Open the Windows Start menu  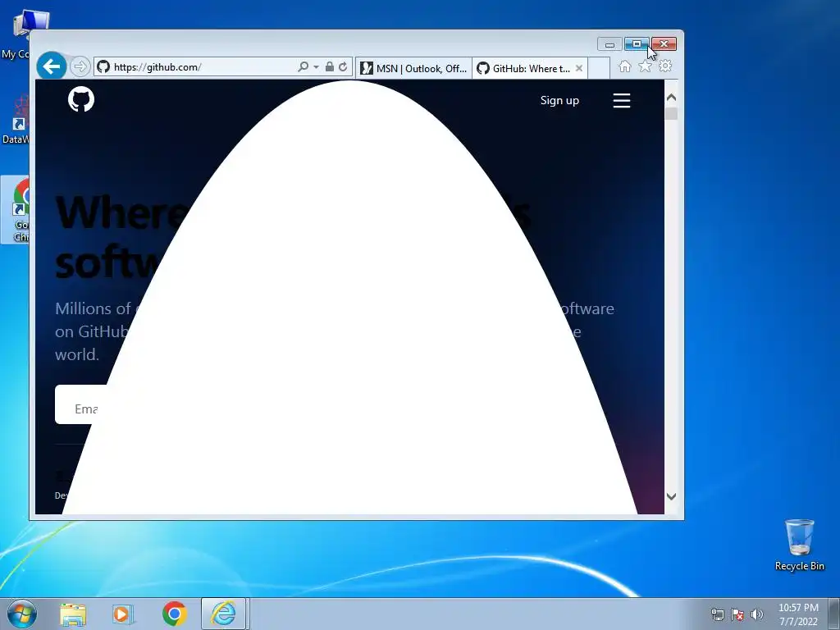22,614
